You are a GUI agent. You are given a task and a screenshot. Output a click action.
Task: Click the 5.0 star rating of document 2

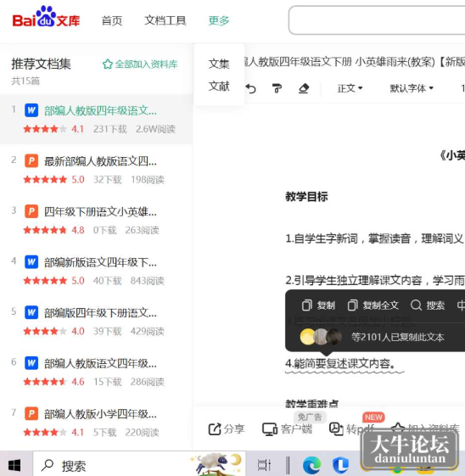click(53, 179)
